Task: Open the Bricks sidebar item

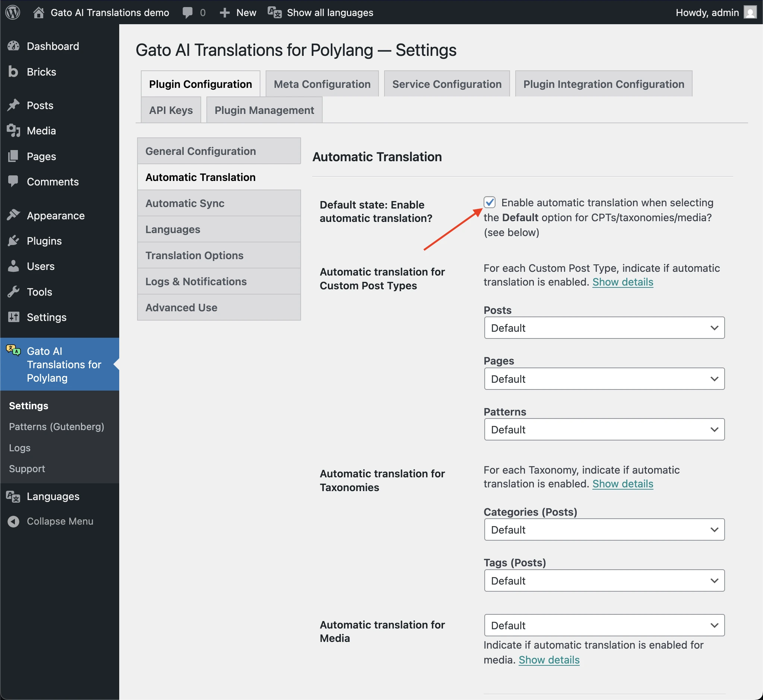Action: click(x=13, y=71)
